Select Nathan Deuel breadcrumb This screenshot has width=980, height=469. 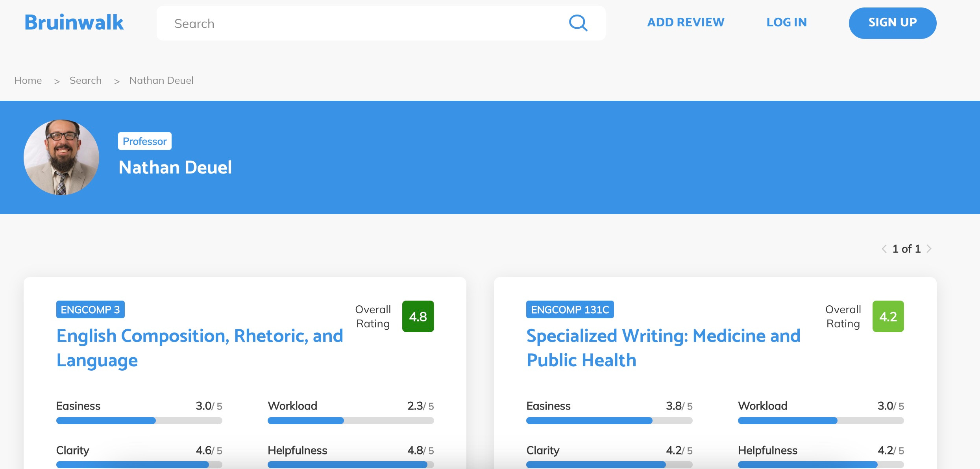[161, 80]
